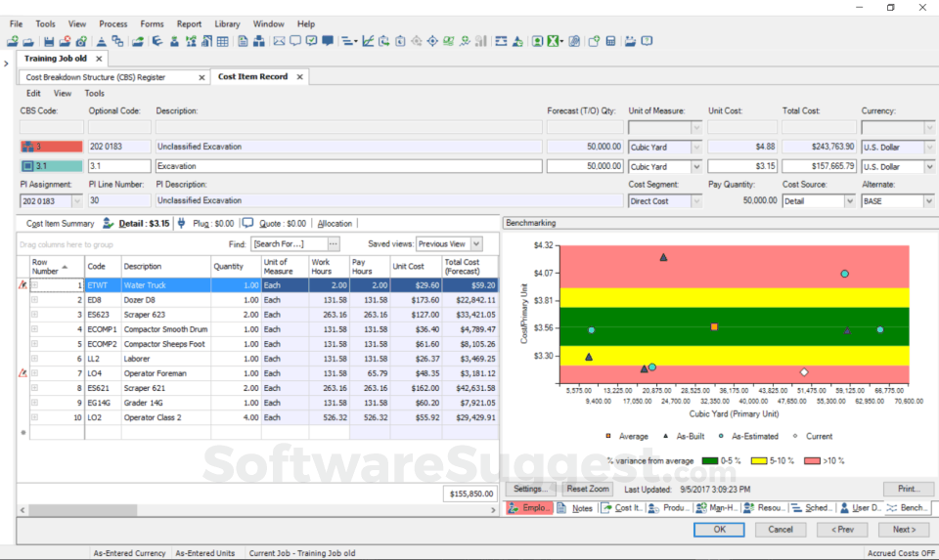Open the Cost Source dropdown
The height and width of the screenshot is (560, 939).
848,201
